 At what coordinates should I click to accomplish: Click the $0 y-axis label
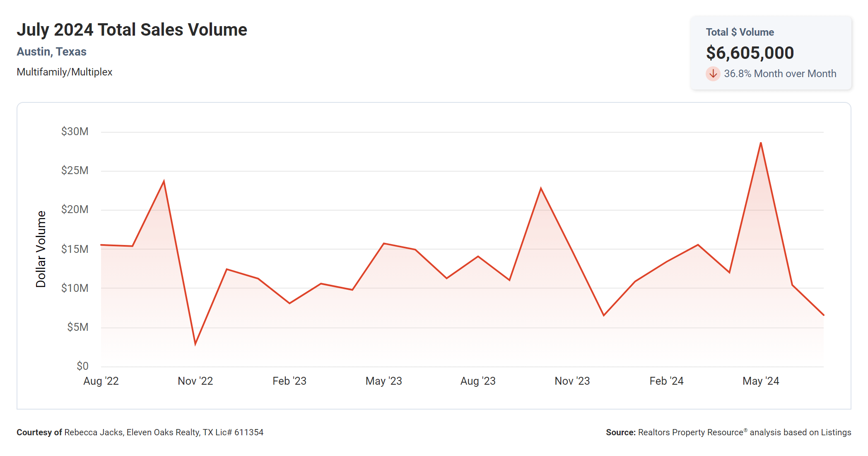pos(82,366)
